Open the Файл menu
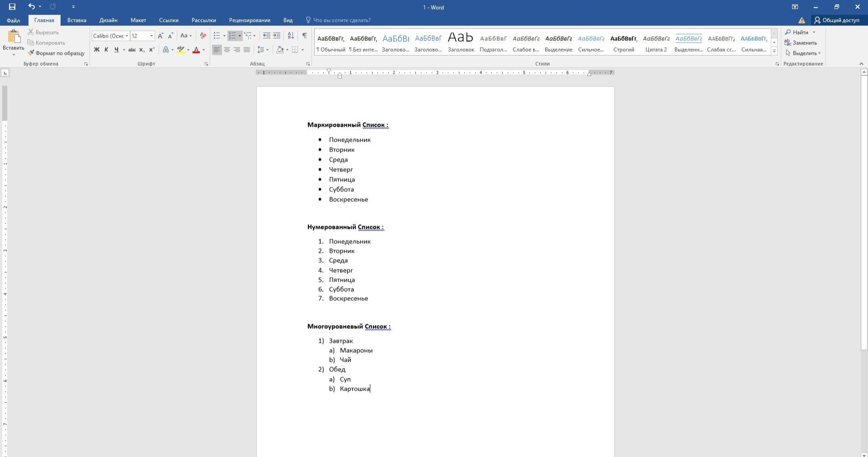This screenshot has height=457, width=868. 13,20
